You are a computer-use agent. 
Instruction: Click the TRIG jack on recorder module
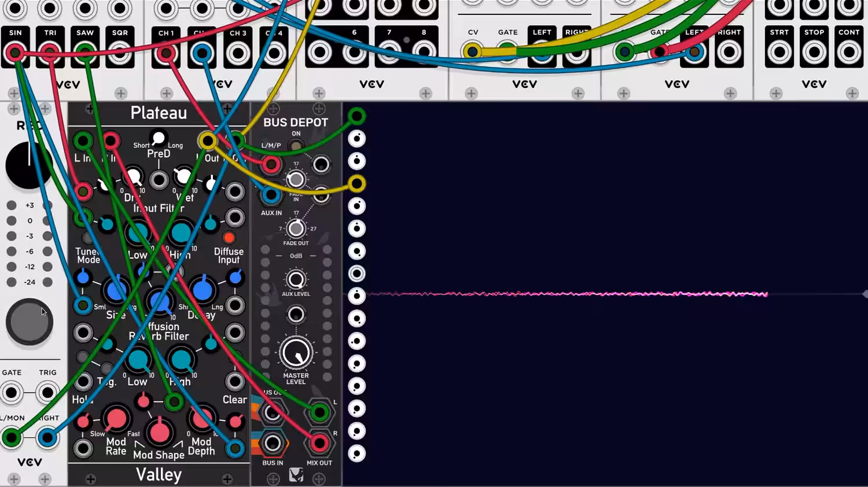click(47, 393)
